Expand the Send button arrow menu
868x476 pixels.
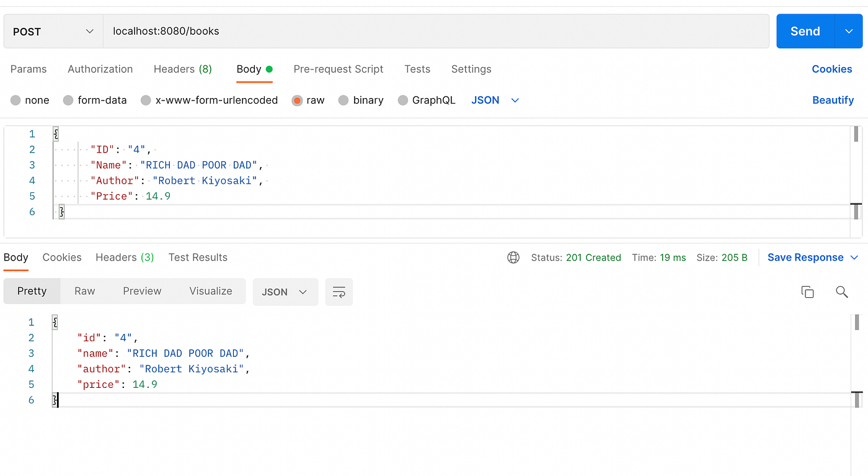(x=849, y=31)
